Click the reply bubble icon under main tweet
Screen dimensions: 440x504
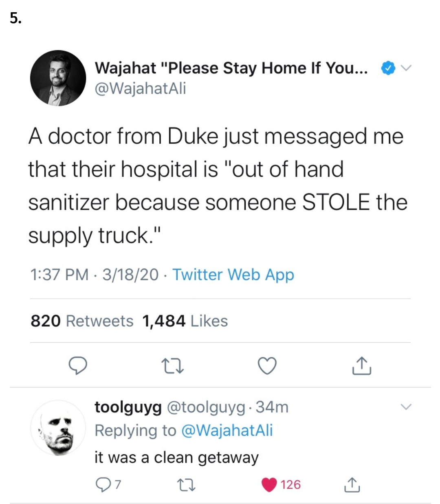77,365
